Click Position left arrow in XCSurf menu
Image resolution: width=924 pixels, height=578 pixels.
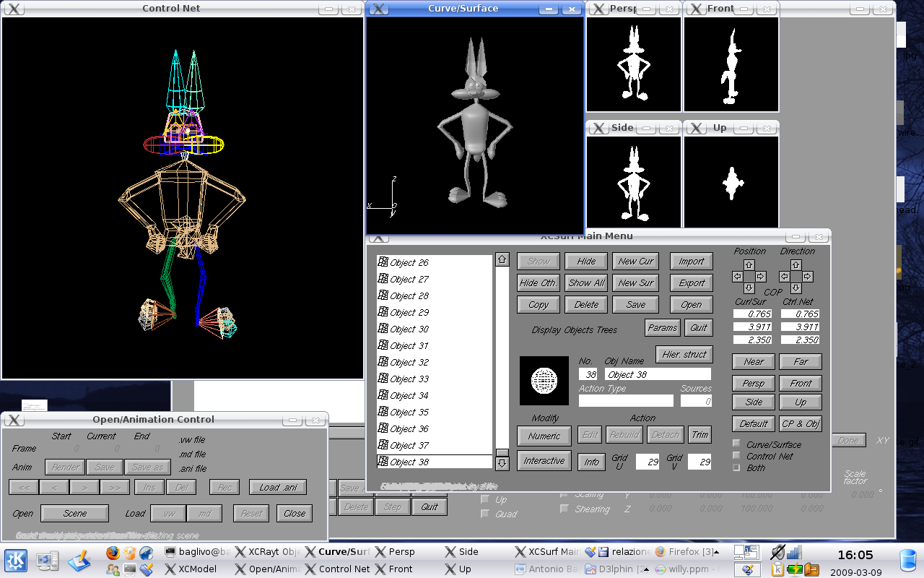[738, 277]
